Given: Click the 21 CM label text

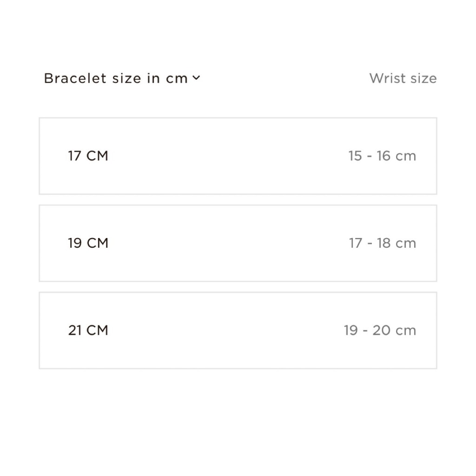Looking at the screenshot, I should 88,331.
